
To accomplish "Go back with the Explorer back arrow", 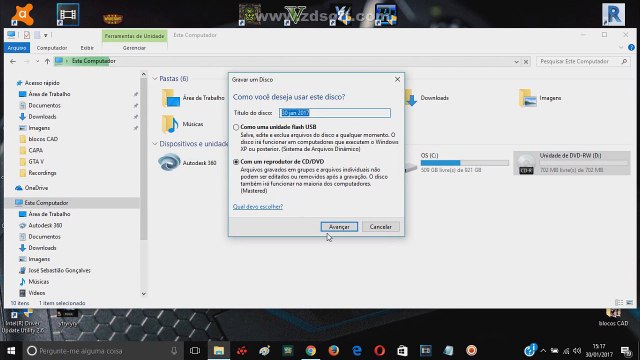I will 13,61.
